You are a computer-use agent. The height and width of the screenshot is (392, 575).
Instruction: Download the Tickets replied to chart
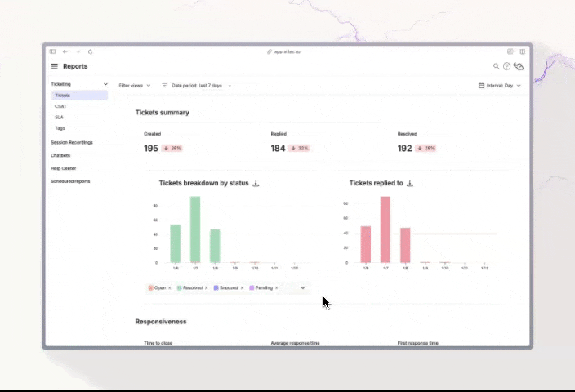point(410,184)
